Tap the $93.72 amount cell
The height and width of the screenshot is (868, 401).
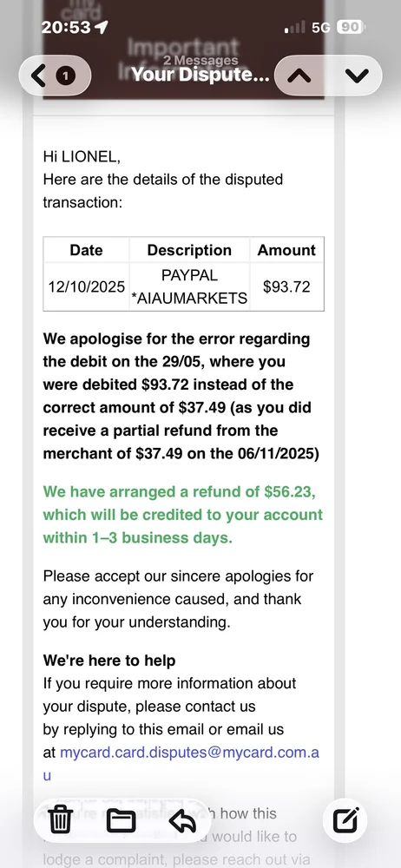pos(286,286)
